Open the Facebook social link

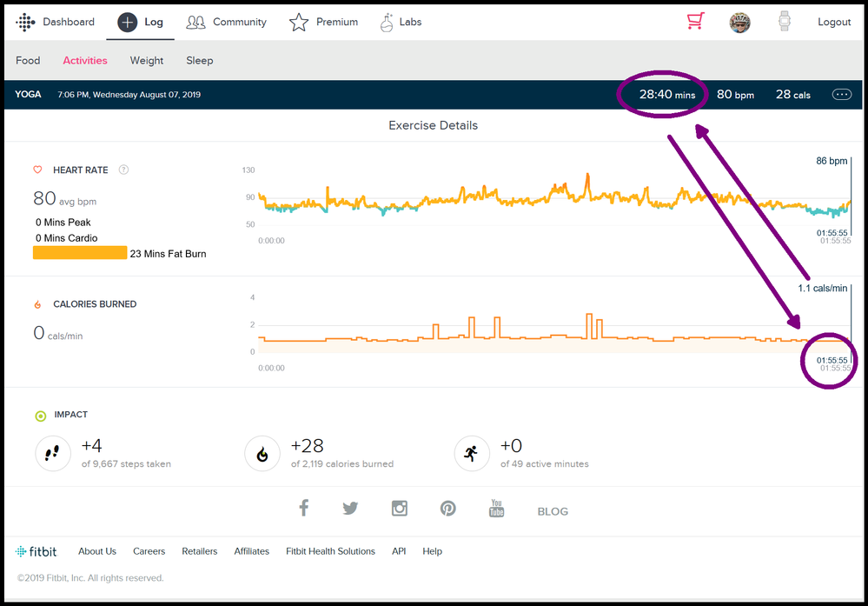(x=304, y=508)
